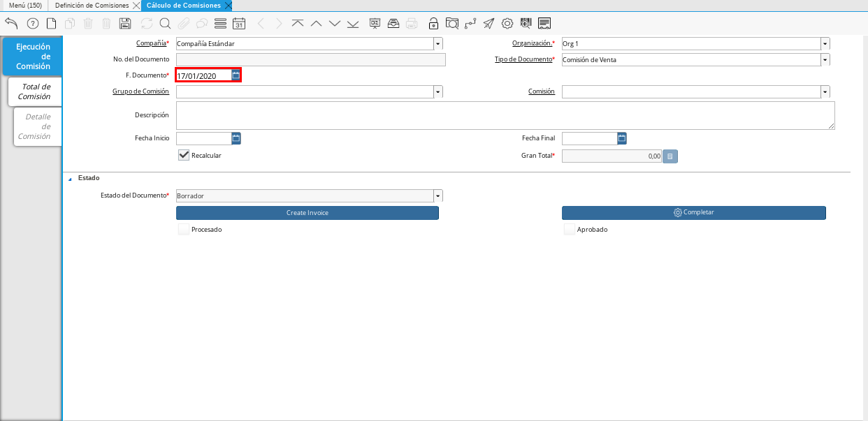868x421 pixels.
Task: Click the Comisión de Venta combo field
Action: 691,59
